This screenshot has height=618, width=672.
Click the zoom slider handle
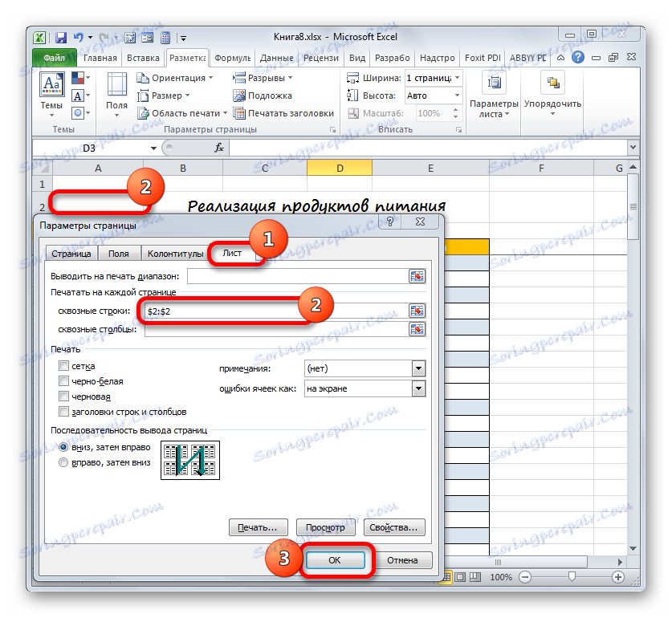[x=572, y=577]
